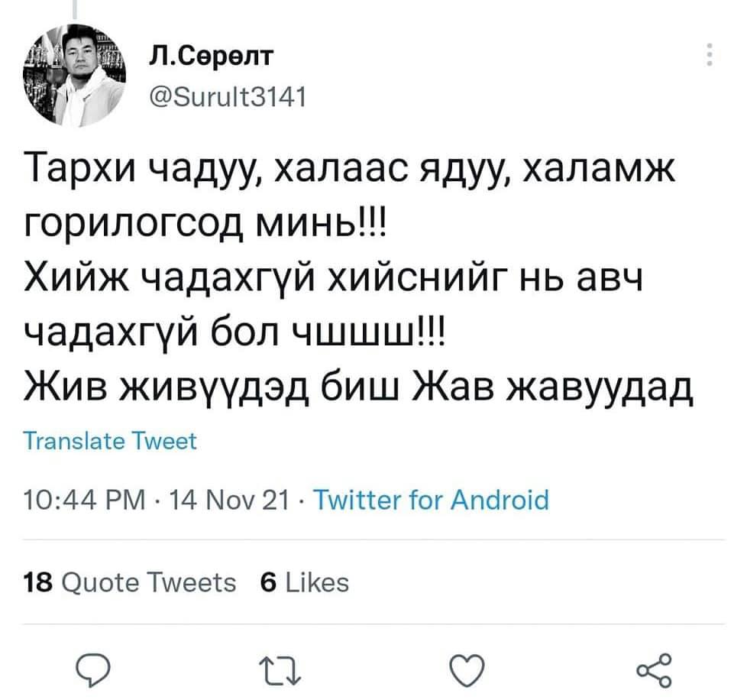Show the 6 Likes list

point(304,583)
